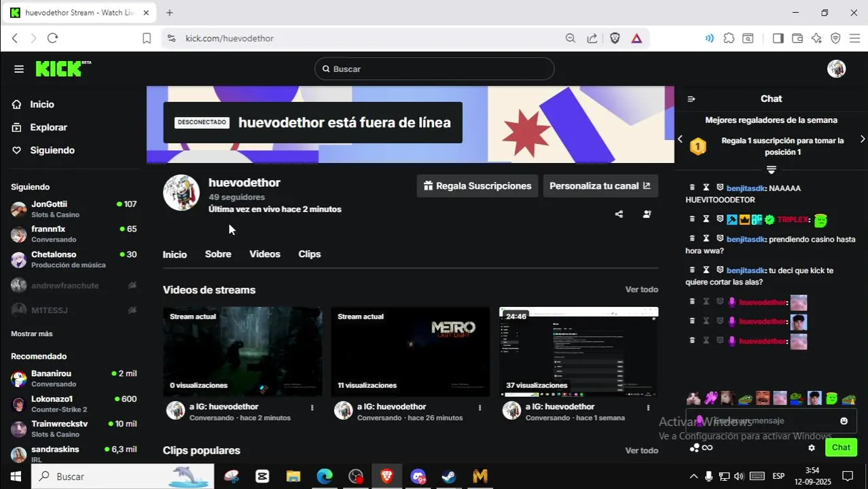The width and height of the screenshot is (868, 489).
Task: Switch to the Clips tab
Action: tap(309, 254)
